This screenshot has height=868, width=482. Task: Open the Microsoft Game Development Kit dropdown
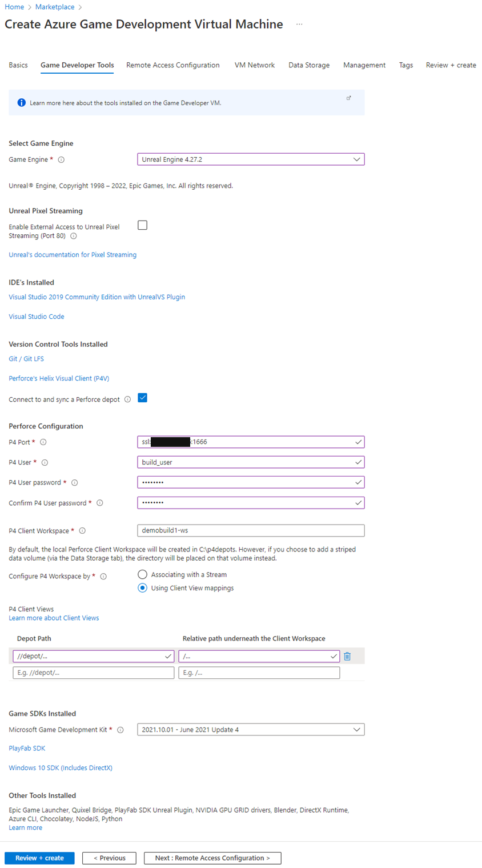pos(356,729)
